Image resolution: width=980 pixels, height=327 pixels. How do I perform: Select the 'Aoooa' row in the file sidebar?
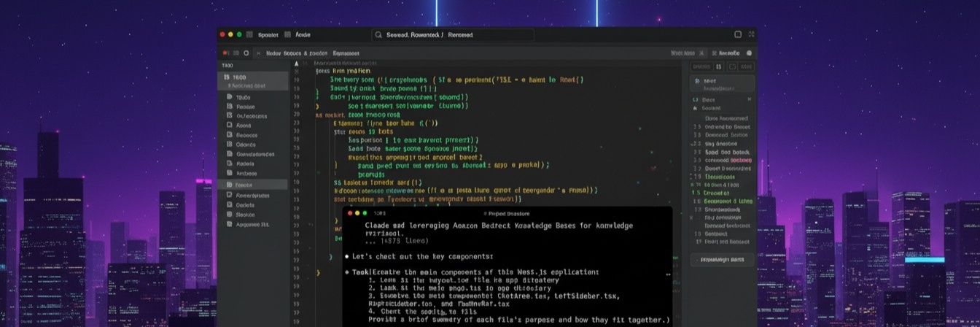point(254,125)
